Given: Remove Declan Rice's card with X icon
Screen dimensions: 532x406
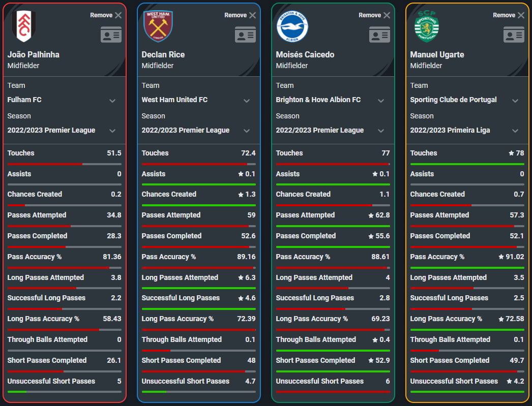Looking at the screenshot, I should tap(252, 15).
